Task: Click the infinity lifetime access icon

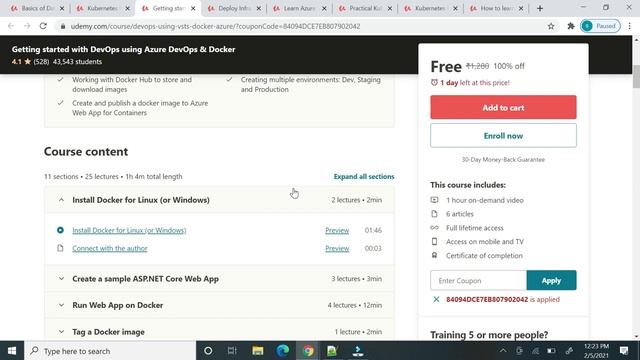Action: pos(434,228)
